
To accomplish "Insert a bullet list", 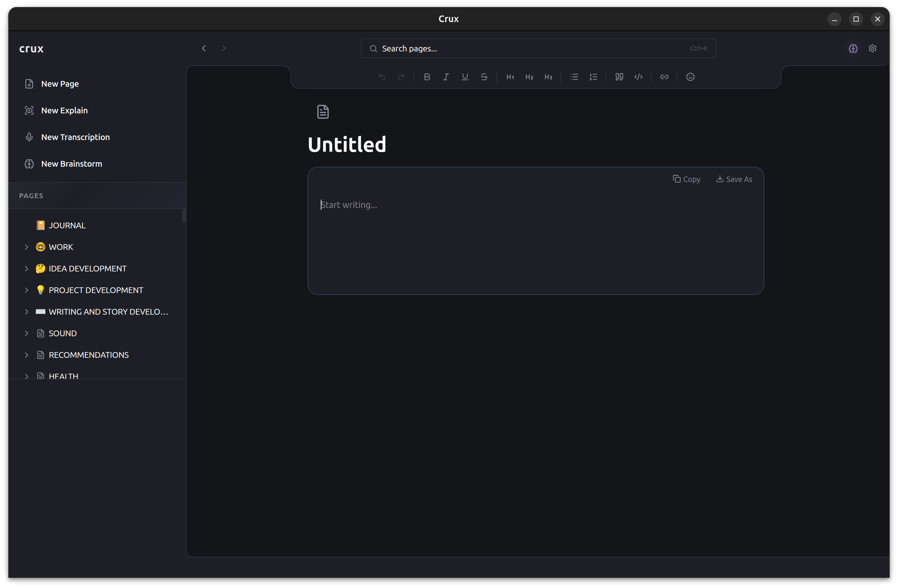I will [x=574, y=77].
